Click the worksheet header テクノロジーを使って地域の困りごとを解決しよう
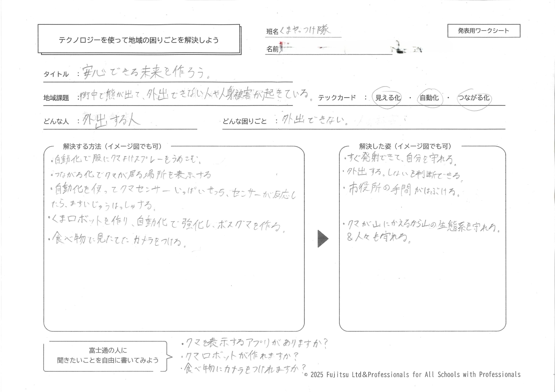 [x=139, y=40]
